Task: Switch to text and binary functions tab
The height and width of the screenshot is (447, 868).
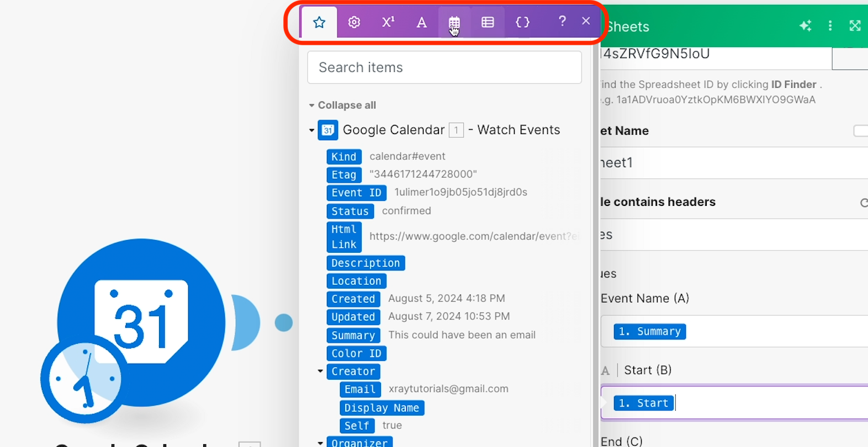Action: click(421, 22)
